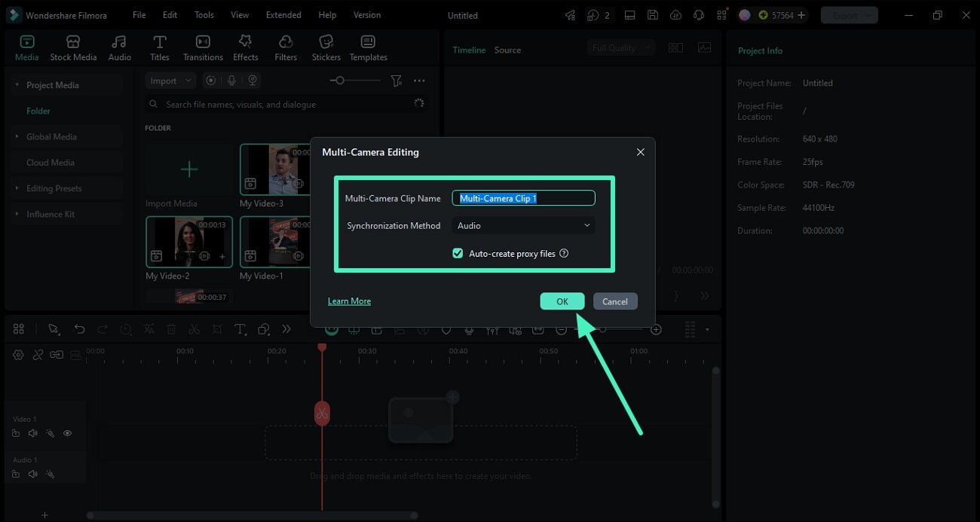Click the delete trash icon in timeline toolbar
The image size is (980, 522).
[171, 329]
